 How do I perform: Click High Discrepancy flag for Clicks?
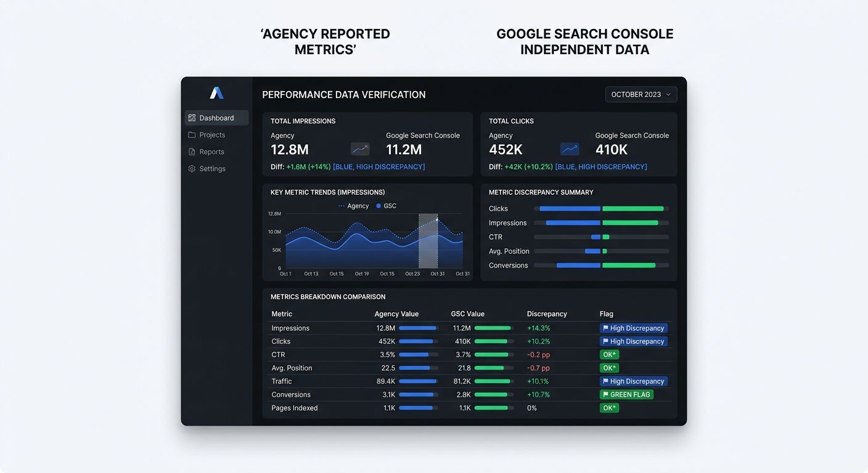[634, 341]
